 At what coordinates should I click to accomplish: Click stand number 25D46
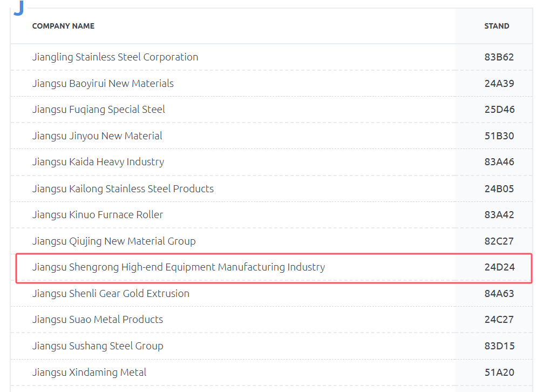(x=499, y=110)
